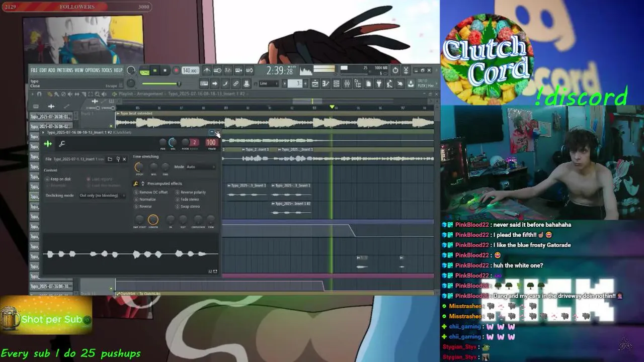This screenshot has width=644, height=362.
Task: Click the precomputed effects wrench icon
Action: tap(136, 184)
